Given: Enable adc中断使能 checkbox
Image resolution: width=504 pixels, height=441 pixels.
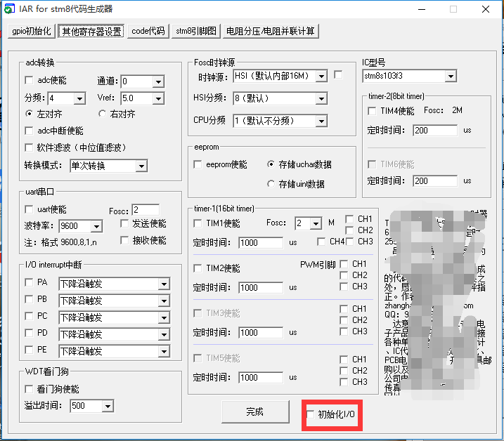Looking at the screenshot, I should [29, 131].
